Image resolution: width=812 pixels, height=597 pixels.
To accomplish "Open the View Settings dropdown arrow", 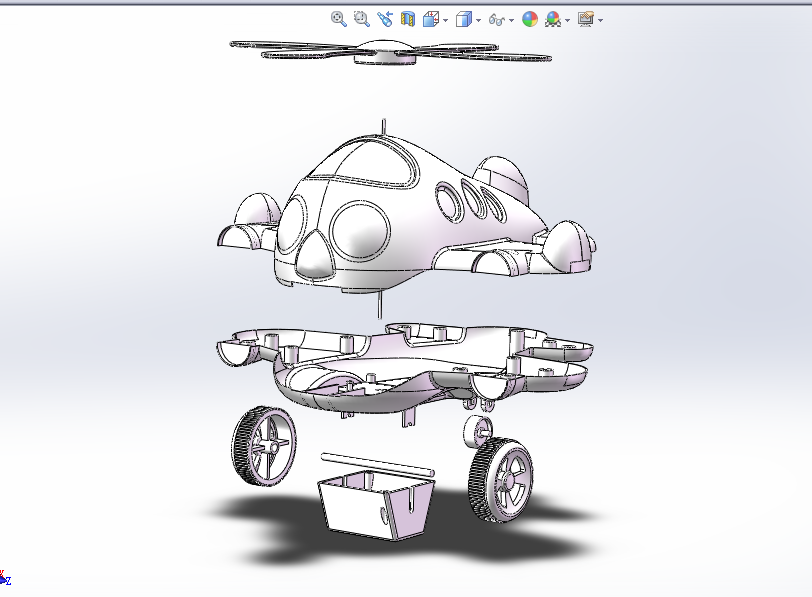I will pos(601,20).
